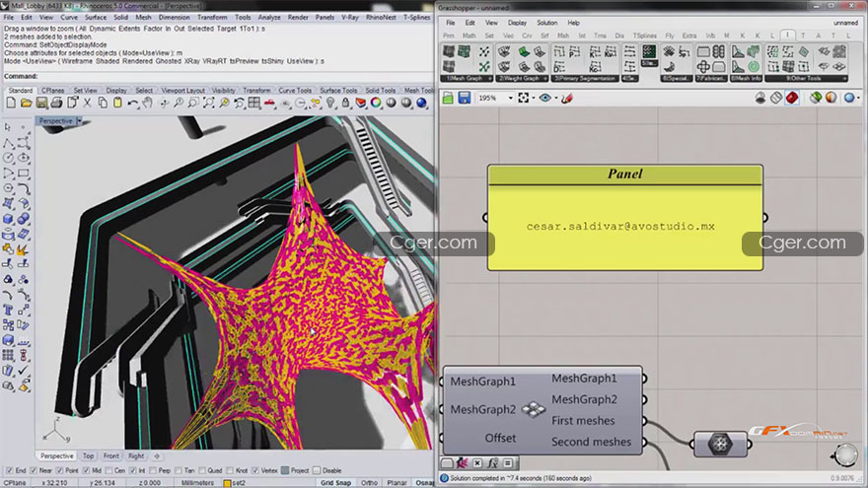Viewport: 868px width, 488px height.
Task: Click the set2 layer color swatch
Action: [227, 483]
